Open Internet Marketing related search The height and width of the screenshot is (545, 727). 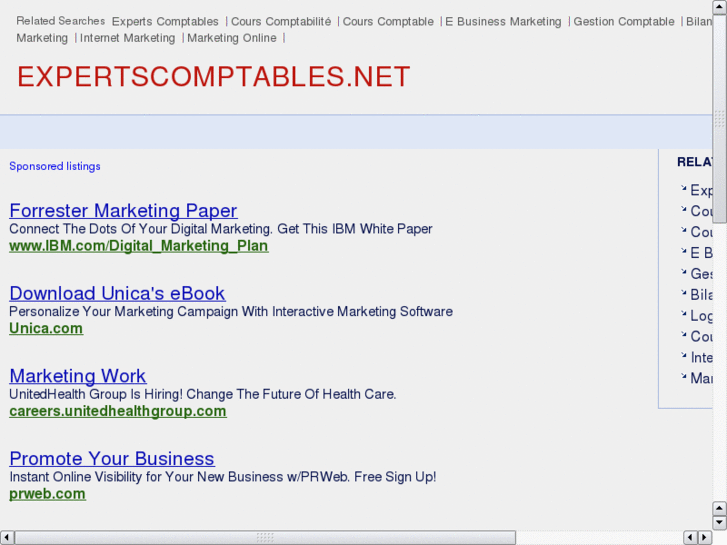[x=128, y=38]
